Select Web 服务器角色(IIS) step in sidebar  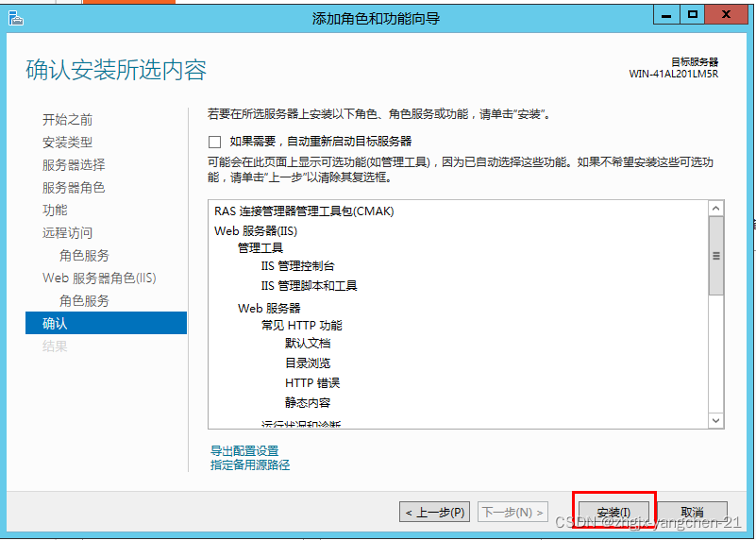(99, 278)
